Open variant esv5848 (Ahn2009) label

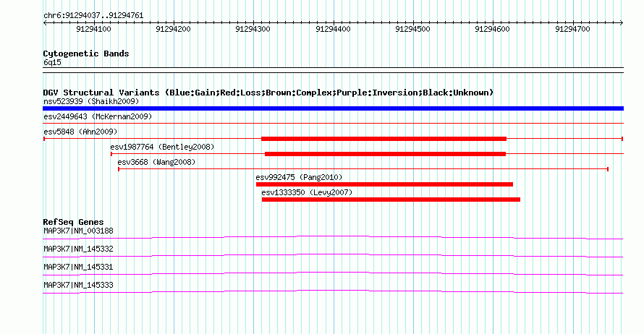[x=80, y=132]
